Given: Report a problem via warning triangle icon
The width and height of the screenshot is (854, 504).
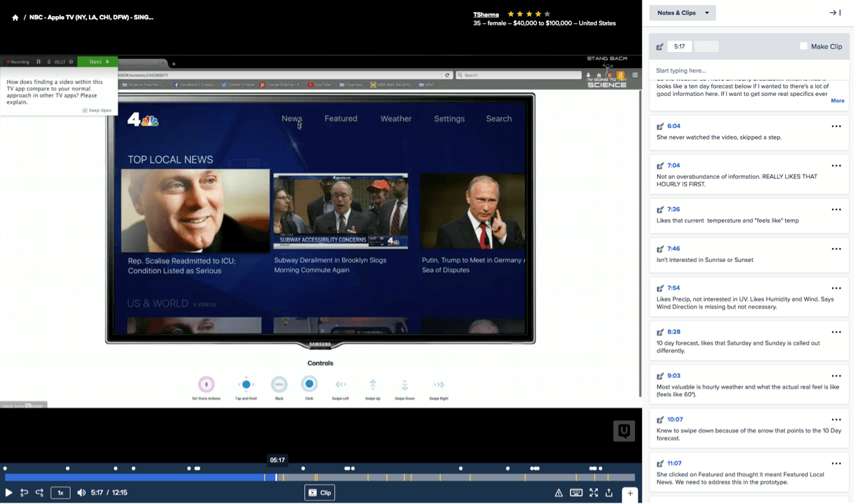Looking at the screenshot, I should (x=558, y=493).
